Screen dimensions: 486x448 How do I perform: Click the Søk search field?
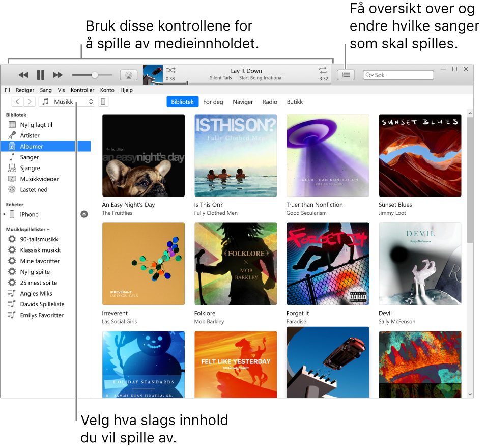(x=398, y=75)
